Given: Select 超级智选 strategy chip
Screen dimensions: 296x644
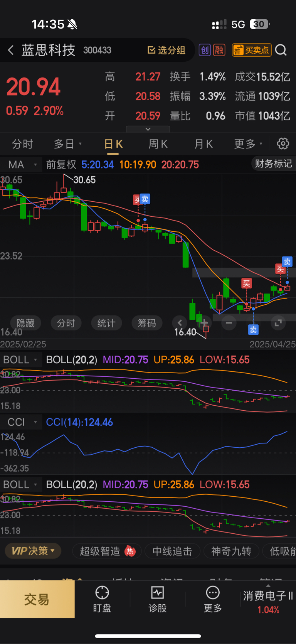Looking at the screenshot, I should [x=107, y=551].
